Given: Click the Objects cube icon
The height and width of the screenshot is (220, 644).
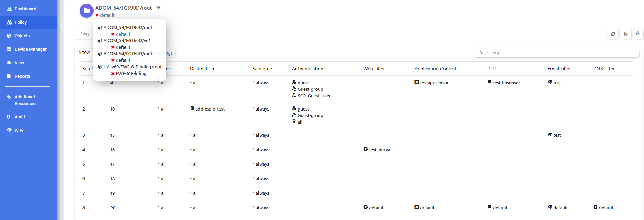Looking at the screenshot, I should pyautogui.click(x=9, y=36).
